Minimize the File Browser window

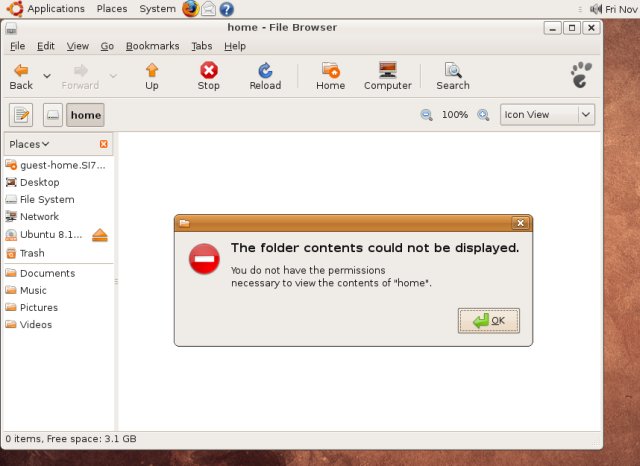[553, 28]
